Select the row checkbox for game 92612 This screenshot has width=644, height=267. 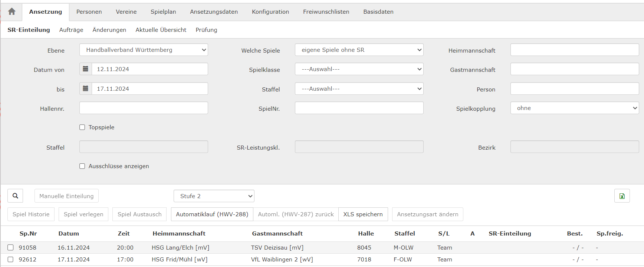click(x=11, y=259)
